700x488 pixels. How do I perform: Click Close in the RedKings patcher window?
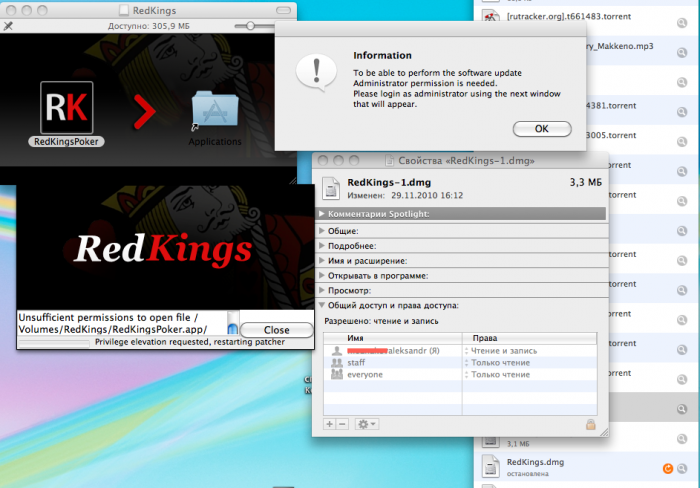pyautogui.click(x=276, y=330)
